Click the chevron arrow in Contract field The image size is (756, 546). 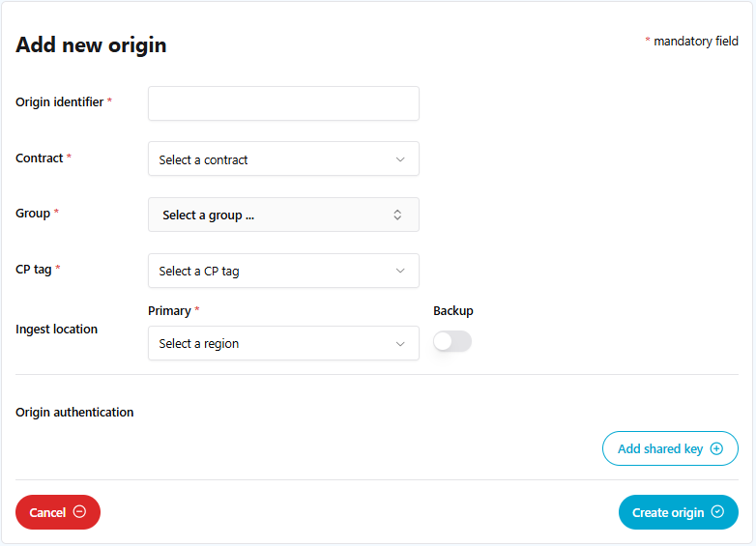[400, 159]
